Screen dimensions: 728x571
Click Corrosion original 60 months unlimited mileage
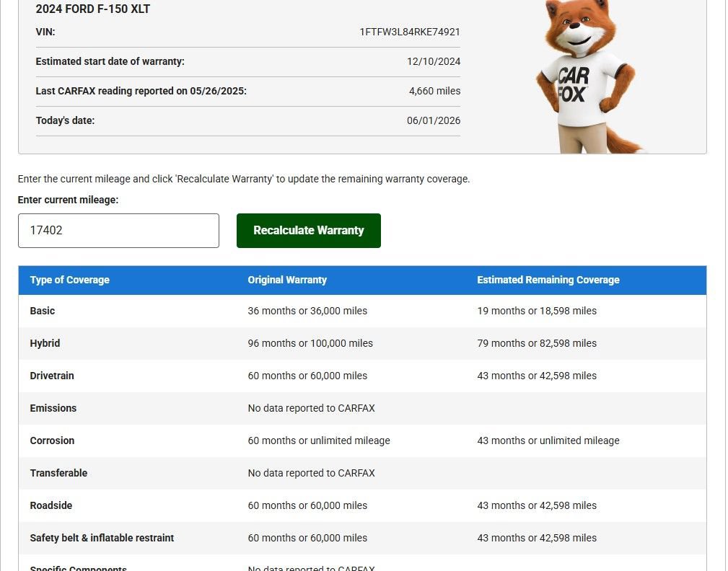point(318,441)
